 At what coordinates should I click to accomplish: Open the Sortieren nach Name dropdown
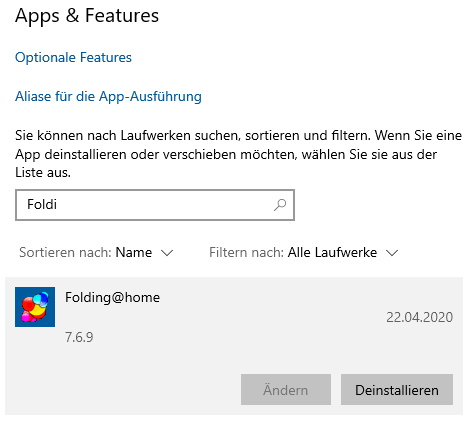tap(96, 253)
